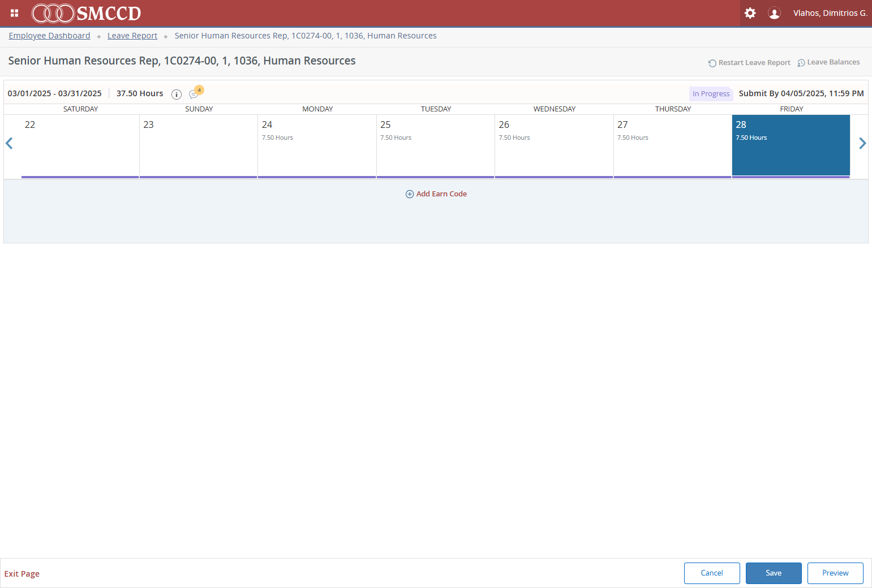
Task: Click Add Earn Code
Action: coord(436,194)
